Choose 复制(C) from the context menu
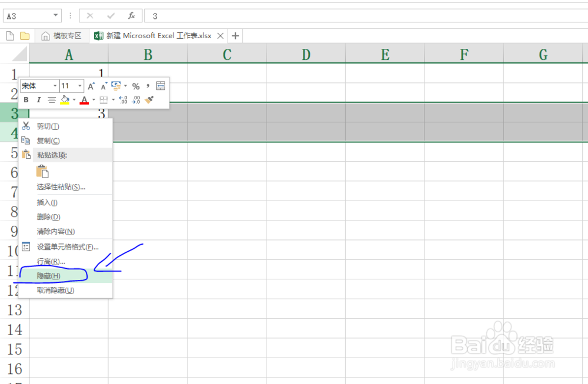This screenshot has width=588, height=384. click(x=65, y=141)
